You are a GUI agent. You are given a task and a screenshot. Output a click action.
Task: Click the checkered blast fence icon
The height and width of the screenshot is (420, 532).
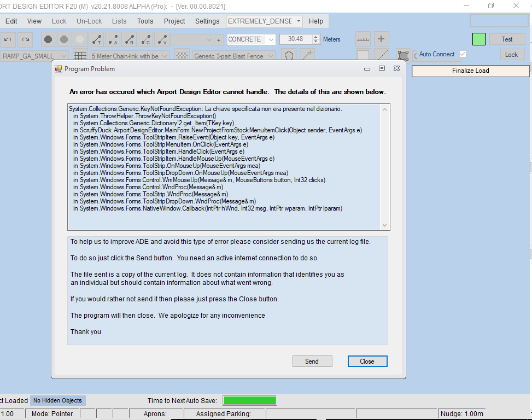click(x=183, y=56)
